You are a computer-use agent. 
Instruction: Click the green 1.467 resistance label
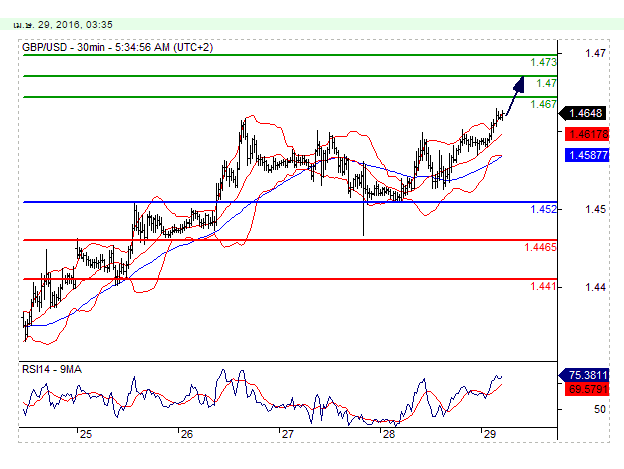tap(543, 104)
